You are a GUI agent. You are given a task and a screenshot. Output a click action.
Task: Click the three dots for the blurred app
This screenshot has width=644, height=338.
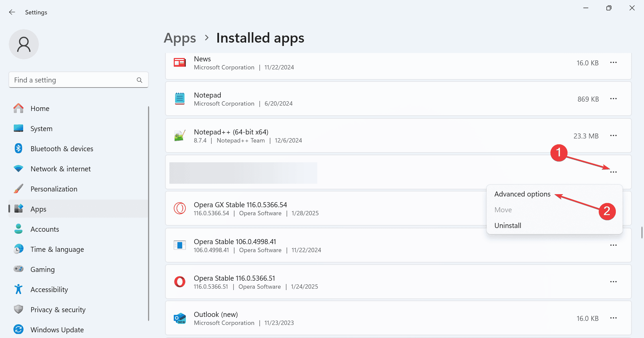point(613,172)
